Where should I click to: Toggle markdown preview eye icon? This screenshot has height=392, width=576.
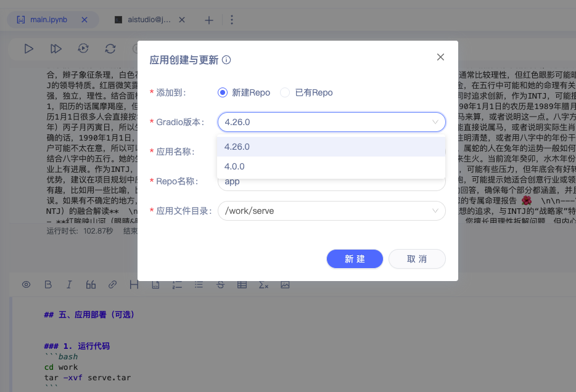click(26, 285)
